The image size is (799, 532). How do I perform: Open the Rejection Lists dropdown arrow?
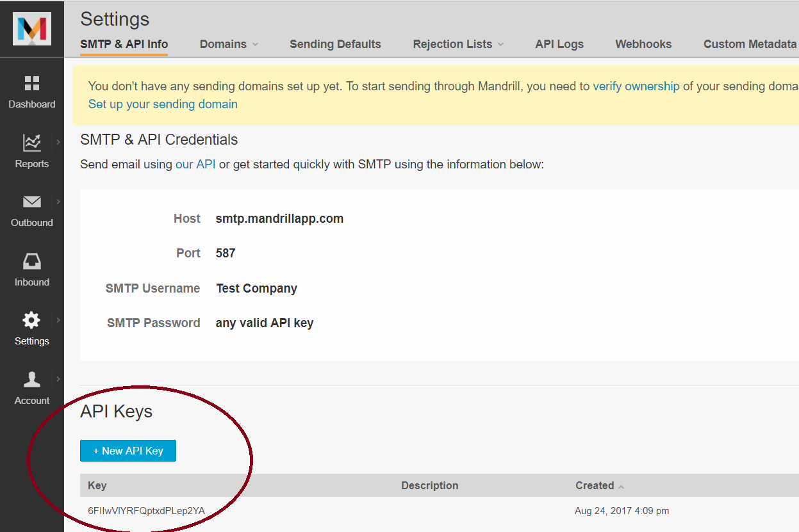(500, 45)
